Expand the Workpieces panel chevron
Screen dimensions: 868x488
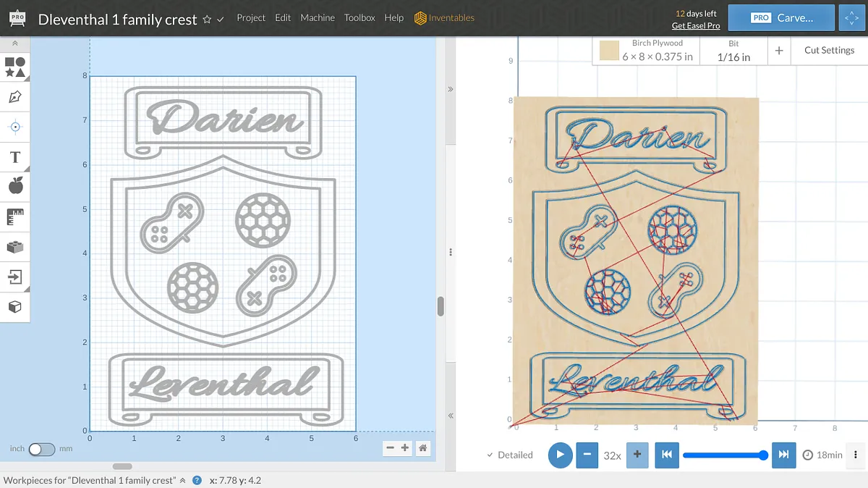coord(182,480)
